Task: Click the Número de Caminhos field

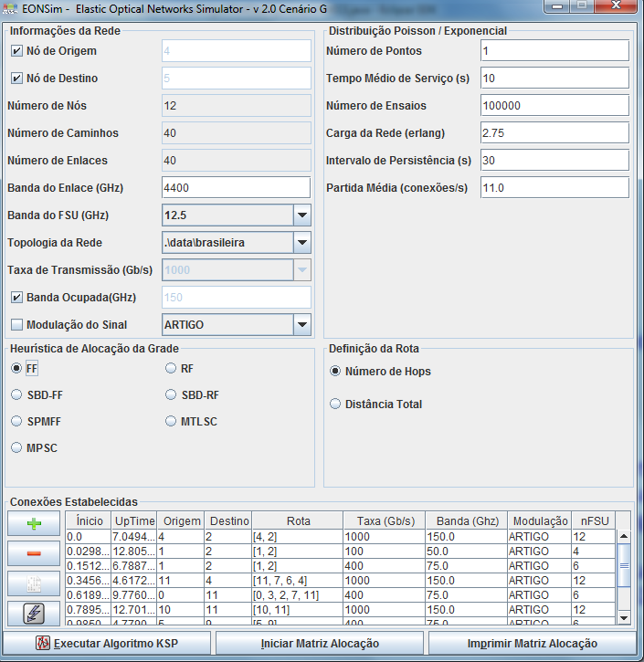Action: [236, 133]
